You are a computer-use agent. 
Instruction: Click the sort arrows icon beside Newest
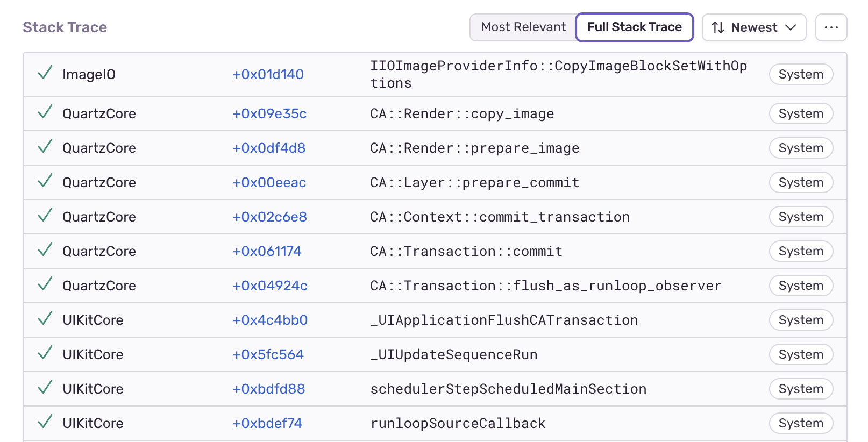click(718, 27)
